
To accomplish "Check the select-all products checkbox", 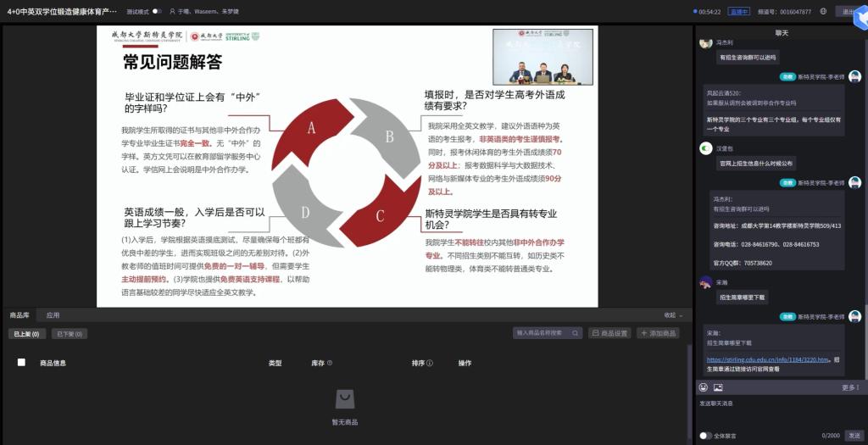I will pos(22,363).
